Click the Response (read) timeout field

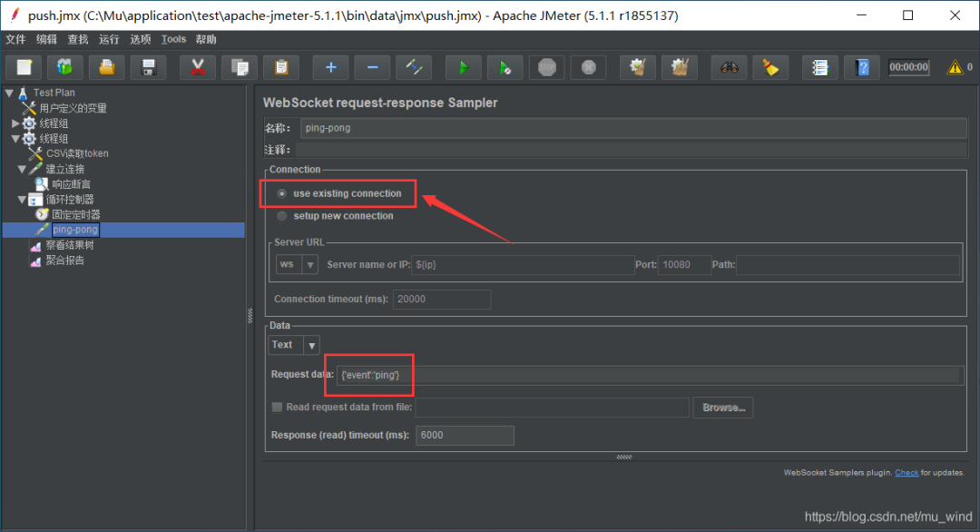pos(465,435)
